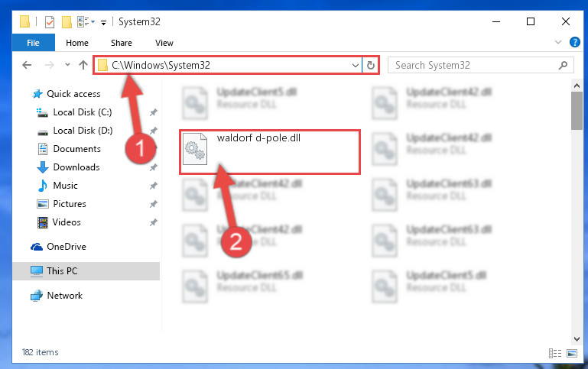Click the Up one level arrow
The width and height of the screenshot is (588, 369).
pos(83,65)
